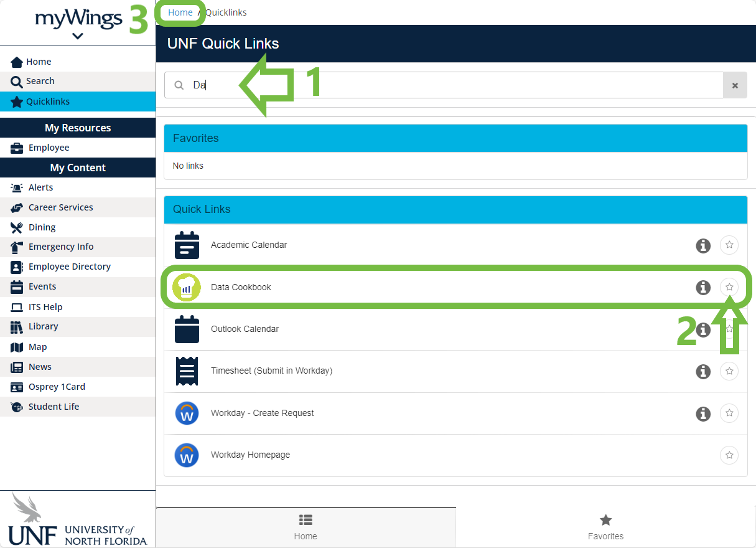Favorite the Timesheet (Submit in Workday) link

pyautogui.click(x=729, y=371)
